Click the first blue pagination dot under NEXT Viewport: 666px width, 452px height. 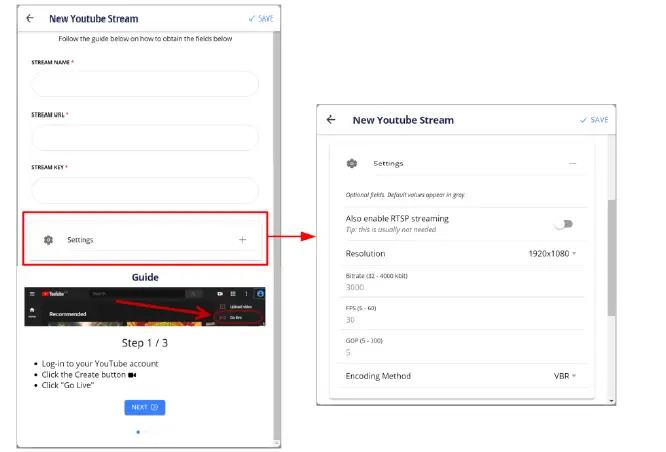(x=138, y=432)
